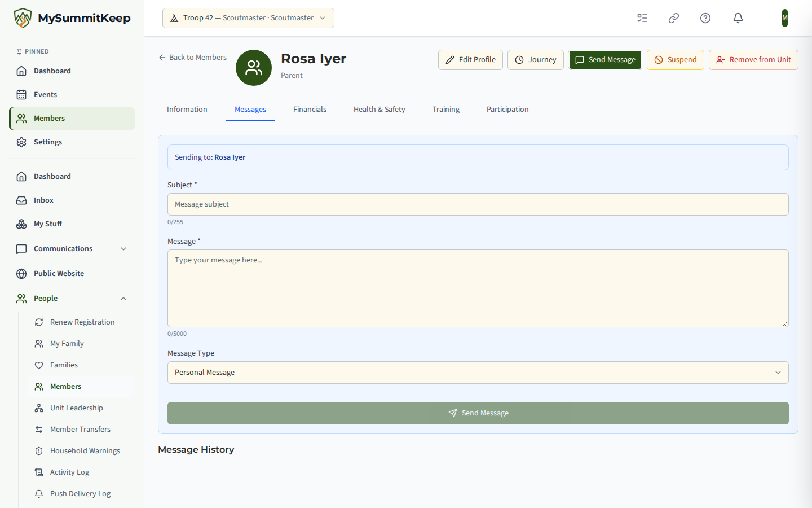Open Unit Leadership page
Image resolution: width=812 pixels, height=508 pixels.
(x=81, y=408)
